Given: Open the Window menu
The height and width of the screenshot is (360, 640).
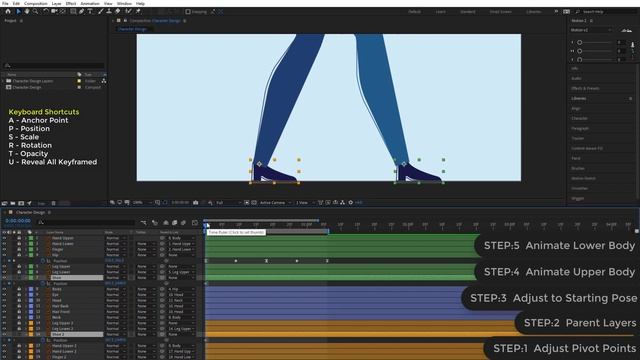Looking at the screenshot, I should pos(124,3).
